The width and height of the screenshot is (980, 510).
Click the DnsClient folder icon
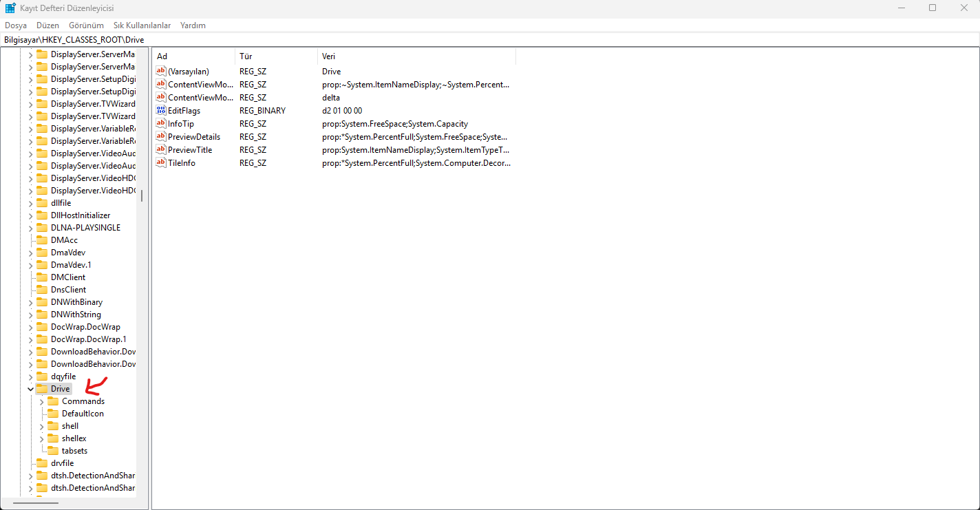(x=42, y=290)
